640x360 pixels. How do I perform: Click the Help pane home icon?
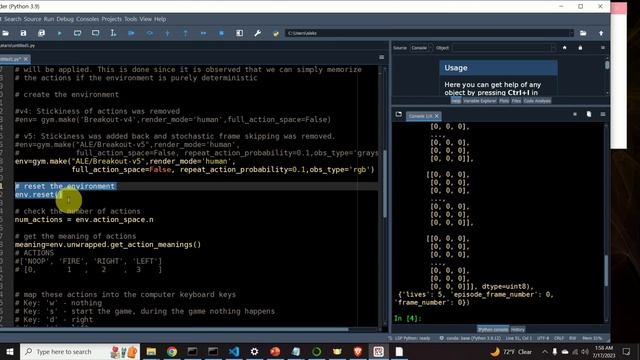(x=564, y=48)
